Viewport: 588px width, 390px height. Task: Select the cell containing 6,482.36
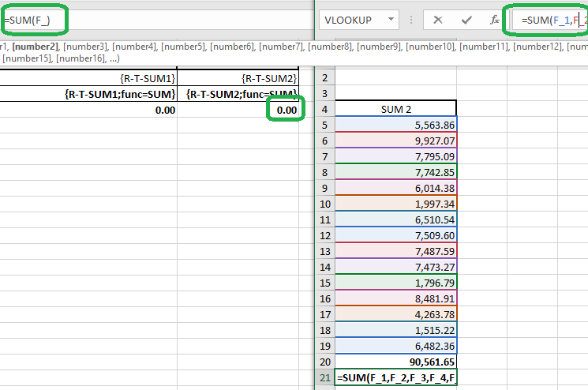click(x=396, y=346)
